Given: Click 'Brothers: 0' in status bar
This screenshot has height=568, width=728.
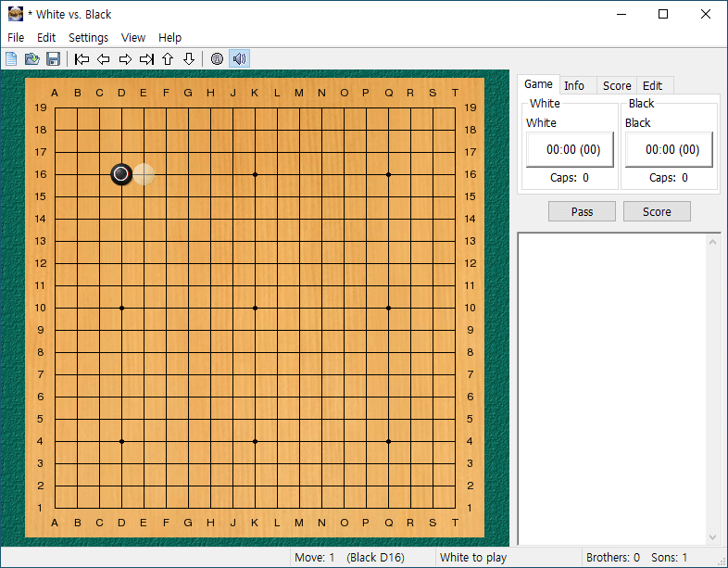Looking at the screenshot, I should (612, 557).
